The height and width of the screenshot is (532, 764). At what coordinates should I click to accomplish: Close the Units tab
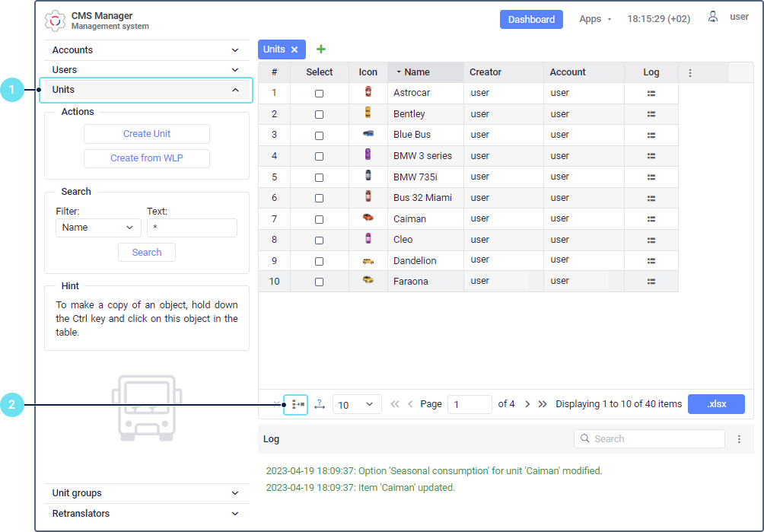click(294, 49)
